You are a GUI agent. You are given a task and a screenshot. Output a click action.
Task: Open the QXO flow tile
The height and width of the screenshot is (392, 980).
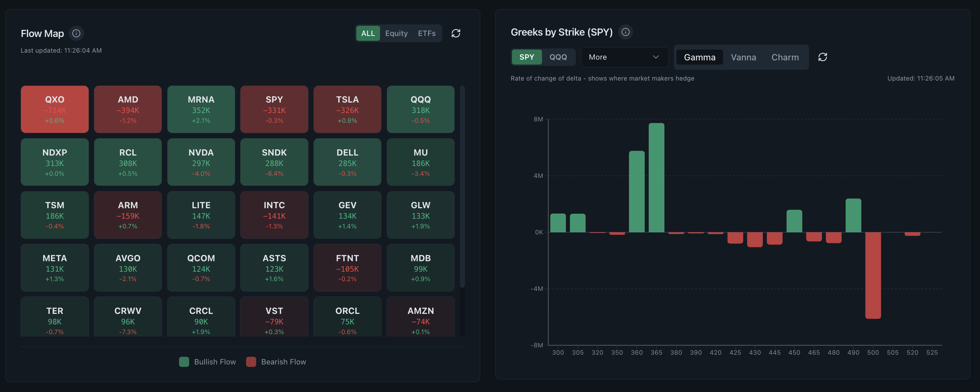(55, 110)
